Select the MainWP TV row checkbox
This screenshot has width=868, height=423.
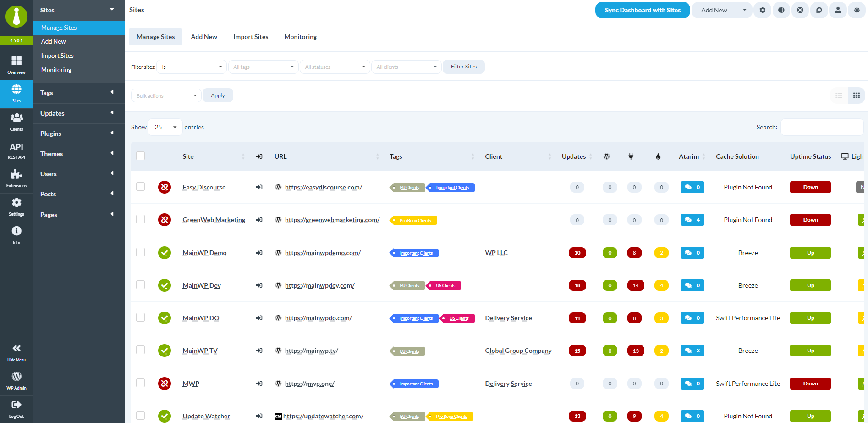pyautogui.click(x=141, y=350)
